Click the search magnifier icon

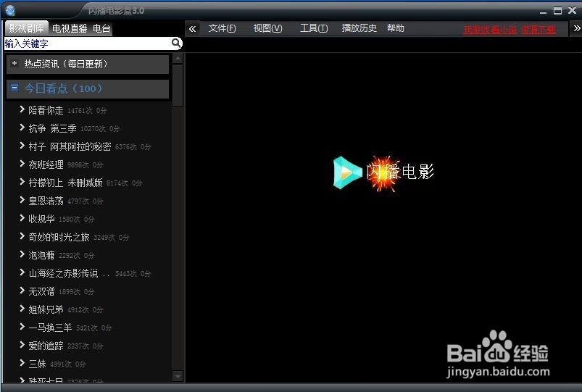point(176,43)
